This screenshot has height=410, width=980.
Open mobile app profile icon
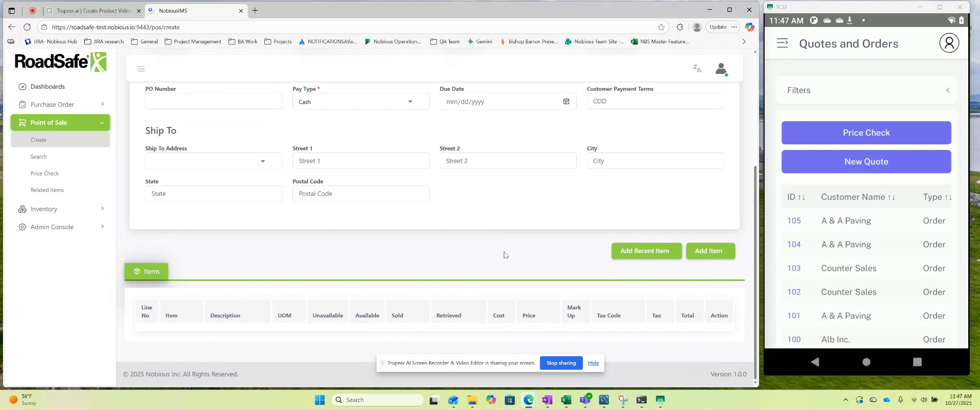coord(949,43)
